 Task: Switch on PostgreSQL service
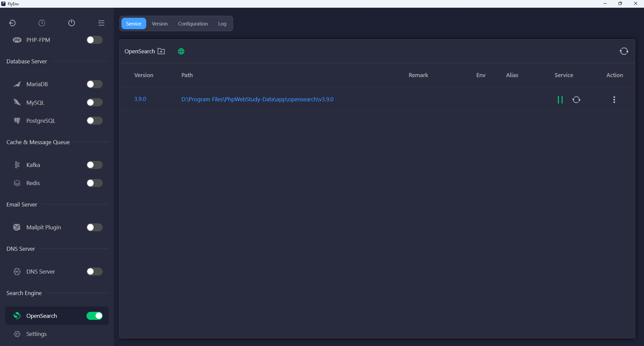tap(95, 121)
